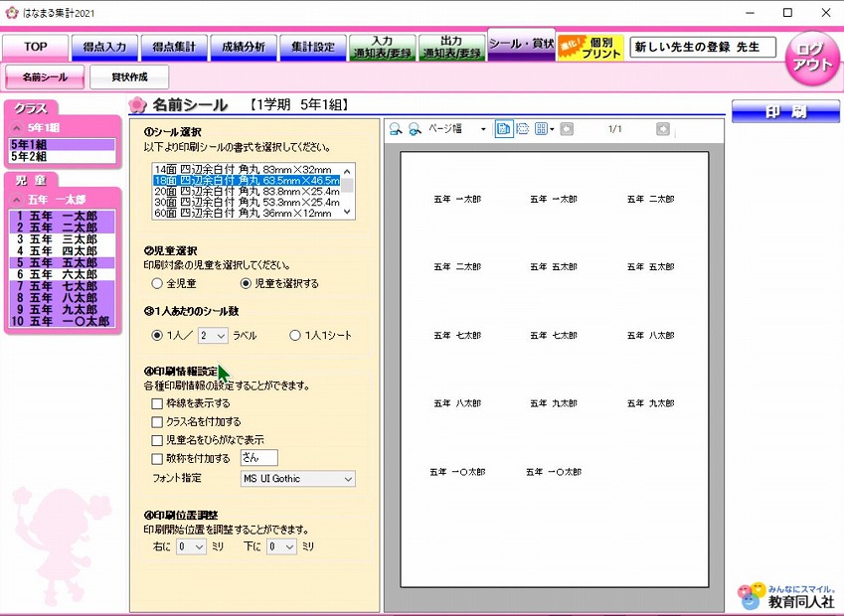Go to next preview page arrow
This screenshot has height=616, width=844.
pyautogui.click(x=663, y=129)
